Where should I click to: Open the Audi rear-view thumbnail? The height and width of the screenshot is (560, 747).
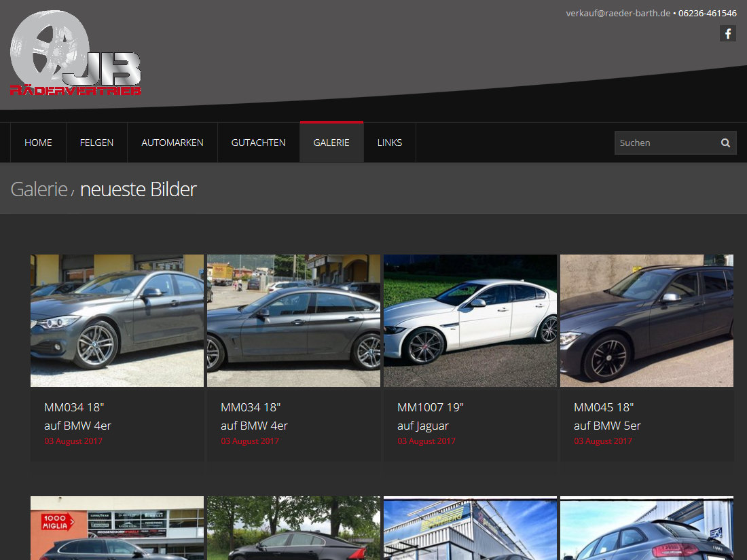[x=646, y=528]
